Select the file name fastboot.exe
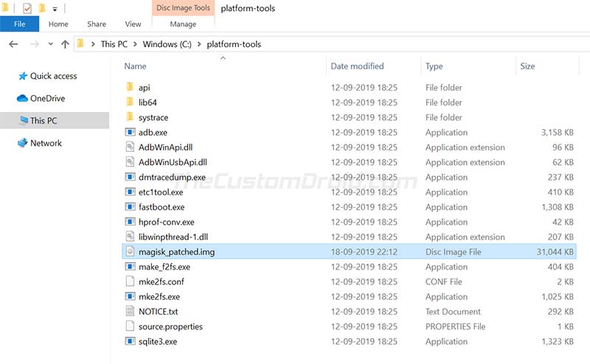The width and height of the screenshot is (590, 364). pyautogui.click(x=162, y=207)
